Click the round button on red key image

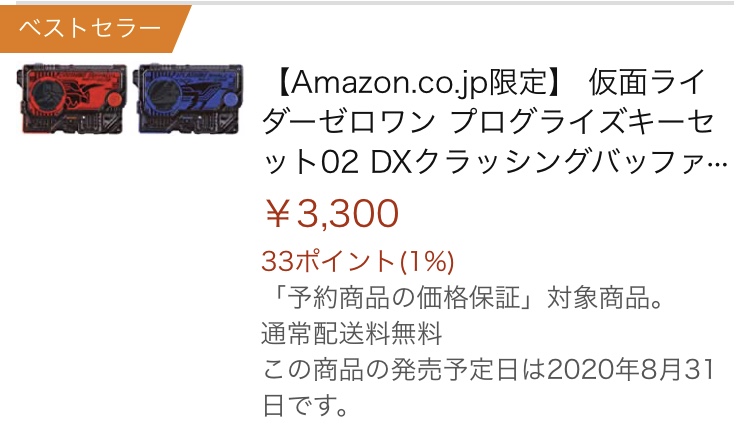pos(113,100)
